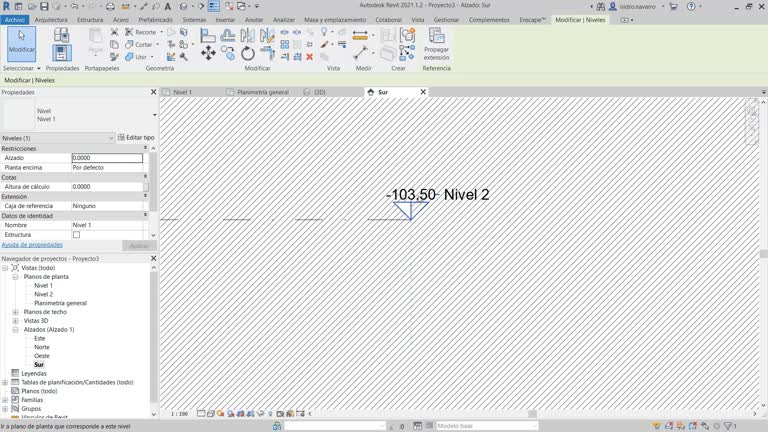Click Print icon in quick access toolbar
The image size is (768, 432).
[110, 6]
